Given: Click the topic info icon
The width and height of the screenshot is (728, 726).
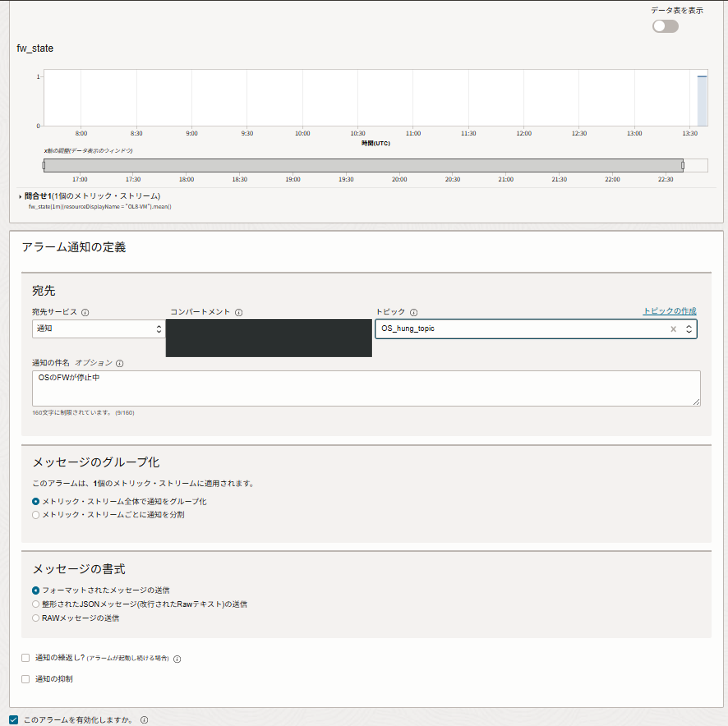Looking at the screenshot, I should click(414, 312).
